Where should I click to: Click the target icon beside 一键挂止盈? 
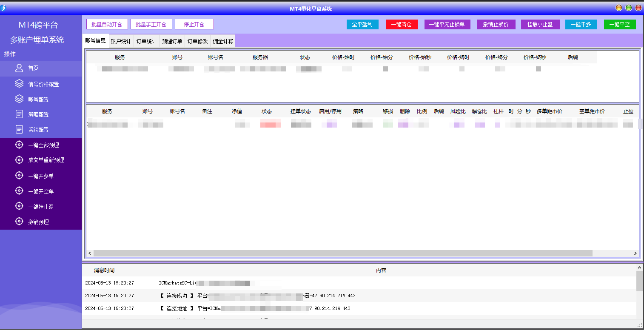pyautogui.click(x=19, y=206)
